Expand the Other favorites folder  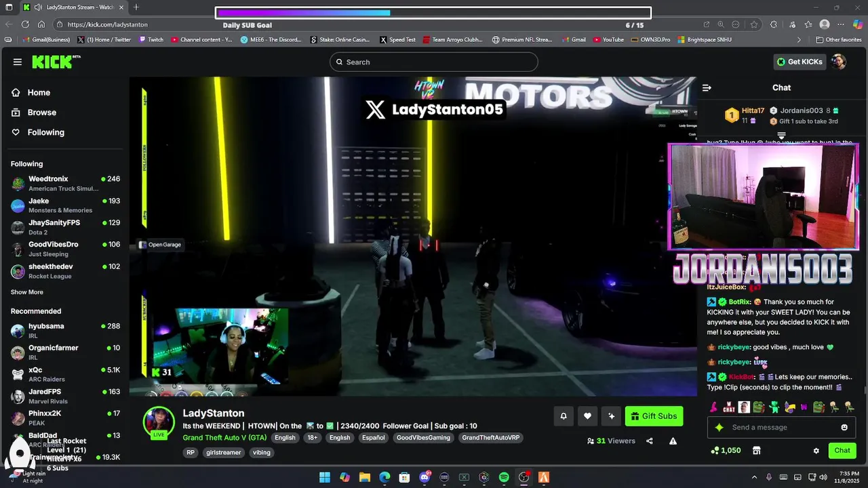pos(838,39)
